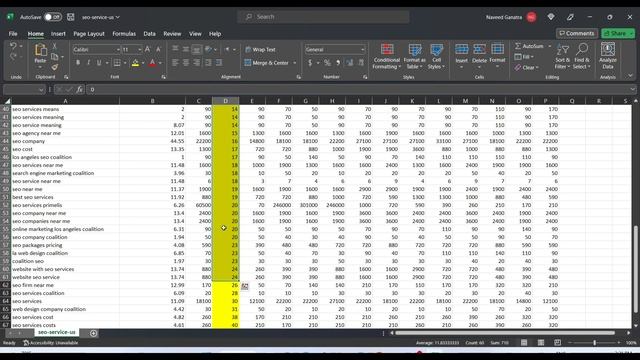The width and height of the screenshot is (640, 360).
Task: Open Alignment dialog launcher
Action: click(299, 77)
